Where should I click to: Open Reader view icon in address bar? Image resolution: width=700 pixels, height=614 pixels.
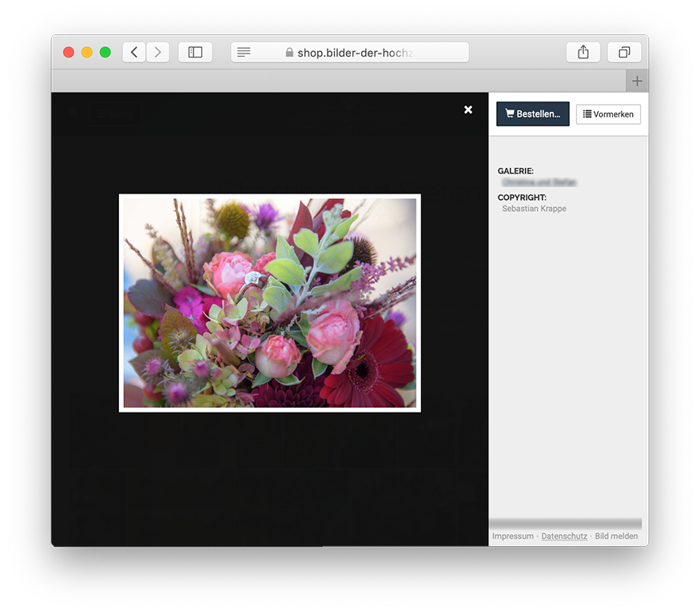point(244,53)
